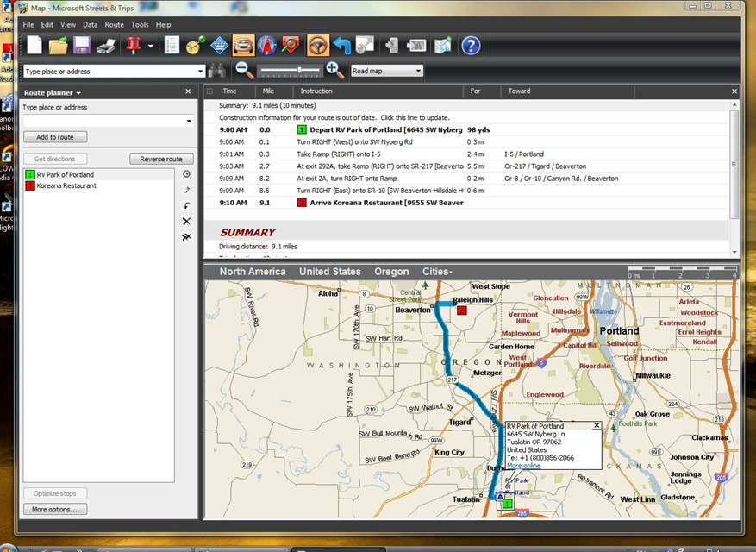756x552 pixels.
Task: Click the binoculars Find icon
Action: (x=218, y=72)
